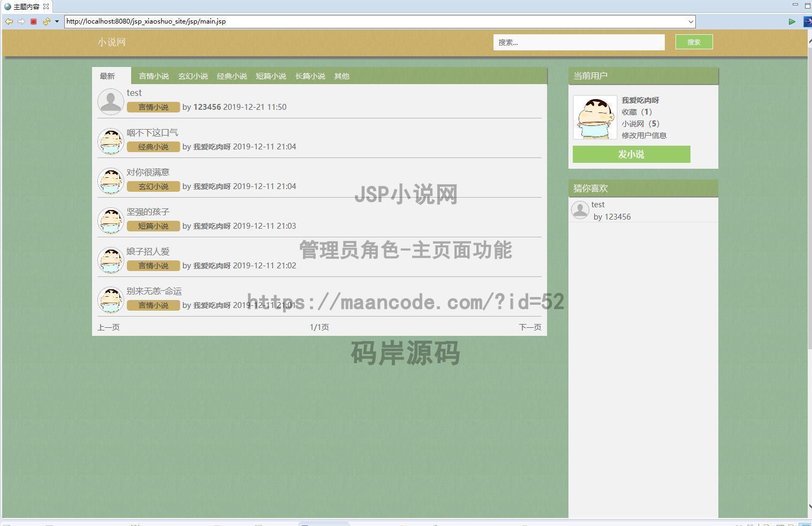Click the gray default avatar beside test post

111,101
